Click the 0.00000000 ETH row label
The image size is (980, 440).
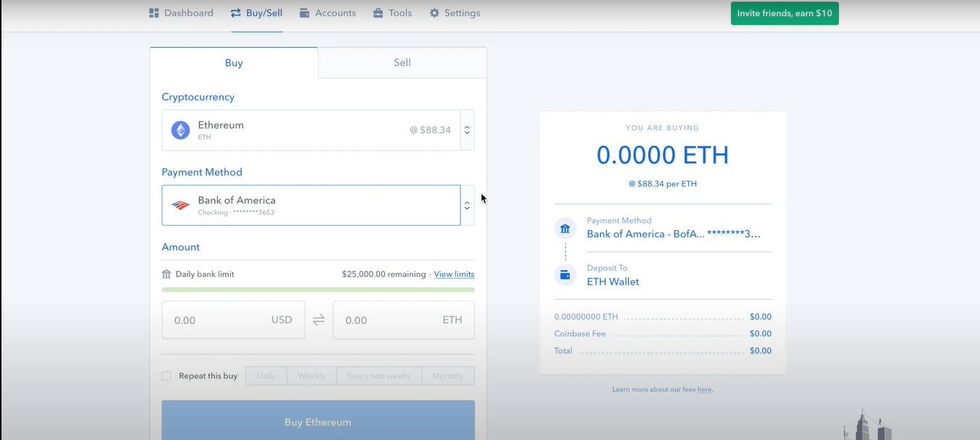586,317
